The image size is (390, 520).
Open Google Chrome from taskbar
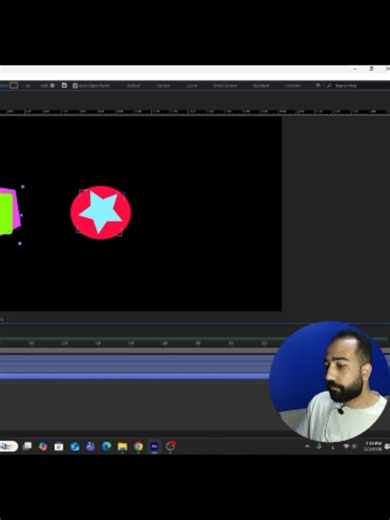click(x=138, y=446)
